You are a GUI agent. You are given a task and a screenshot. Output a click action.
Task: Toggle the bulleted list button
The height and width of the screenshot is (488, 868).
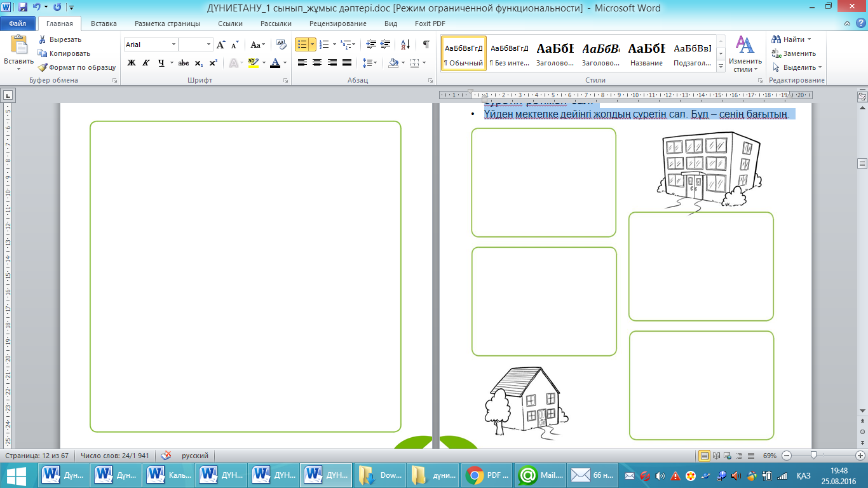[x=302, y=44]
